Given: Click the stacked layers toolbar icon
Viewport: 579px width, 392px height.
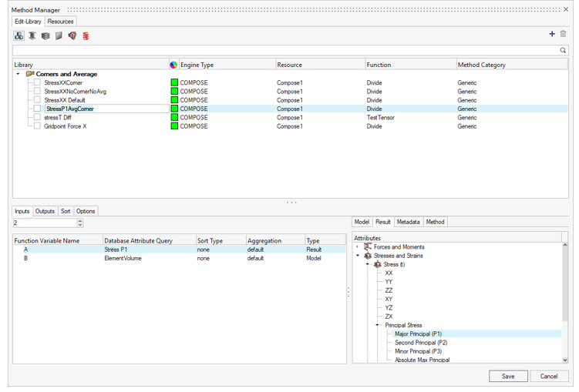Looking at the screenshot, I should click(x=45, y=35).
